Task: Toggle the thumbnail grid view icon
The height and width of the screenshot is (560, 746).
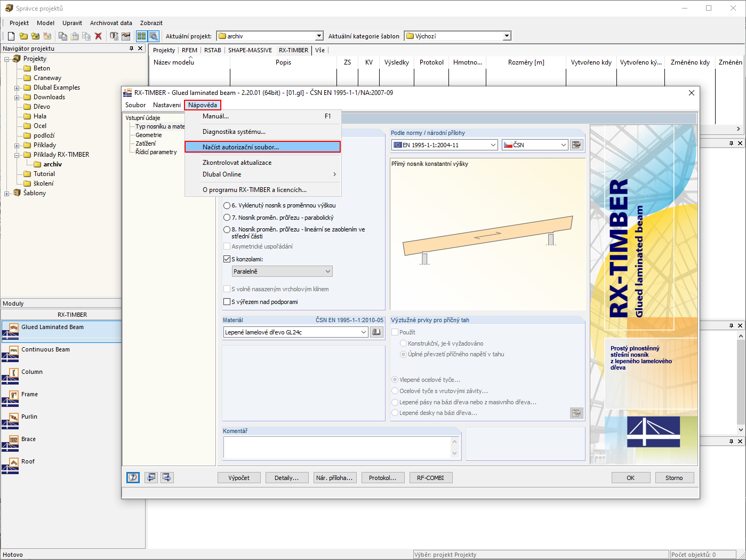Action: [x=141, y=36]
